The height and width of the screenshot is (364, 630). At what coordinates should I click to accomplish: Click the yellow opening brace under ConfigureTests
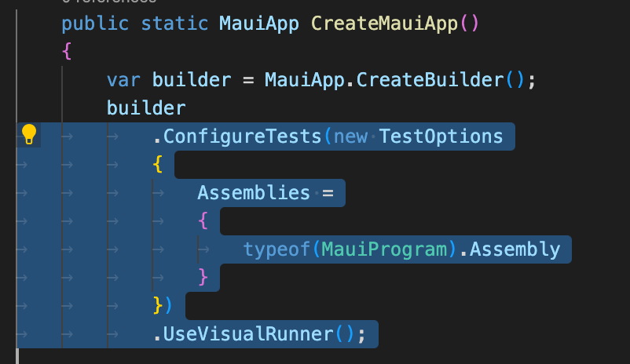(157, 165)
